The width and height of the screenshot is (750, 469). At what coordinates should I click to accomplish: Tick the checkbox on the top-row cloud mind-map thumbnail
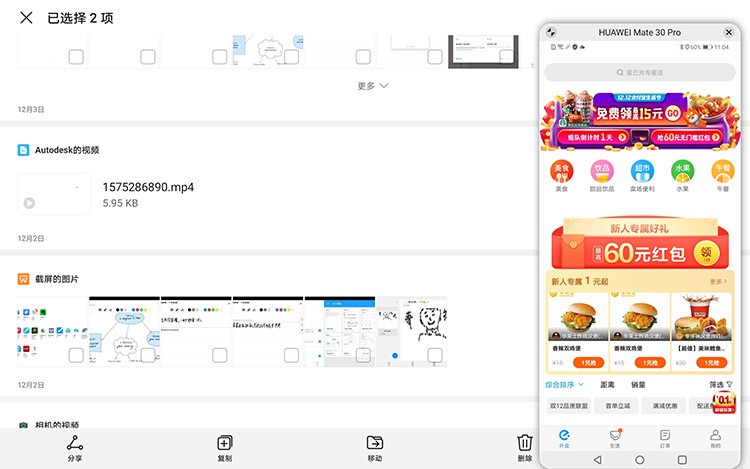(291, 57)
